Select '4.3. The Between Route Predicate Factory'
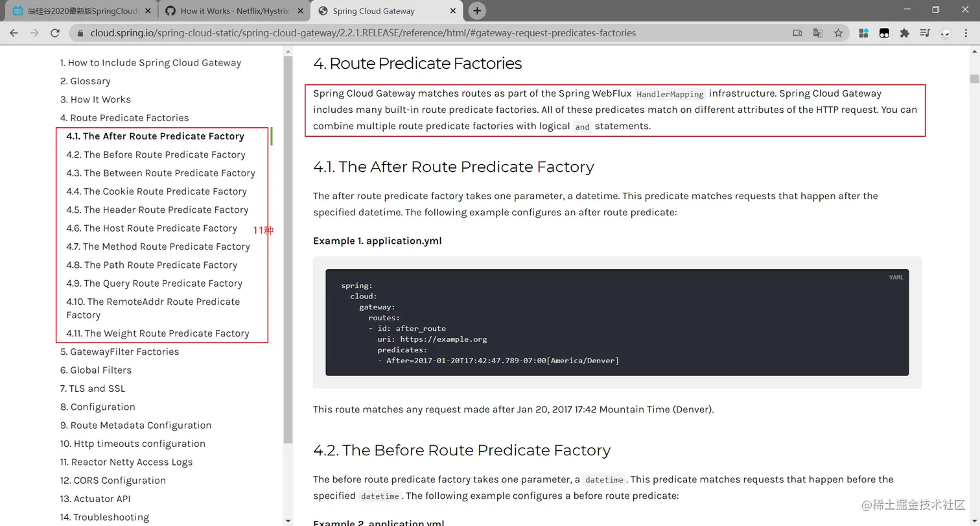 [160, 173]
